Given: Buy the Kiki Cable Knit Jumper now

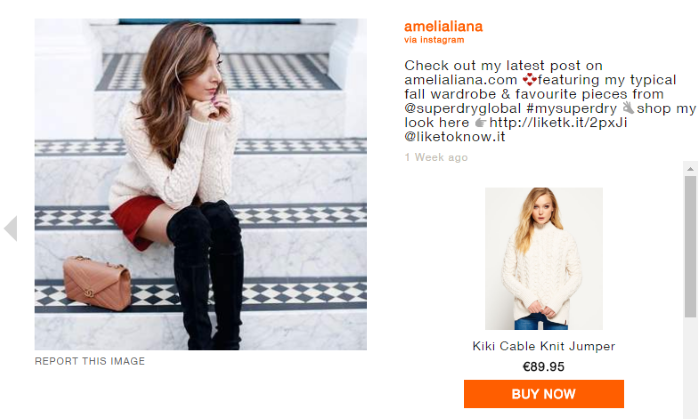Looking at the screenshot, I should (x=544, y=394).
